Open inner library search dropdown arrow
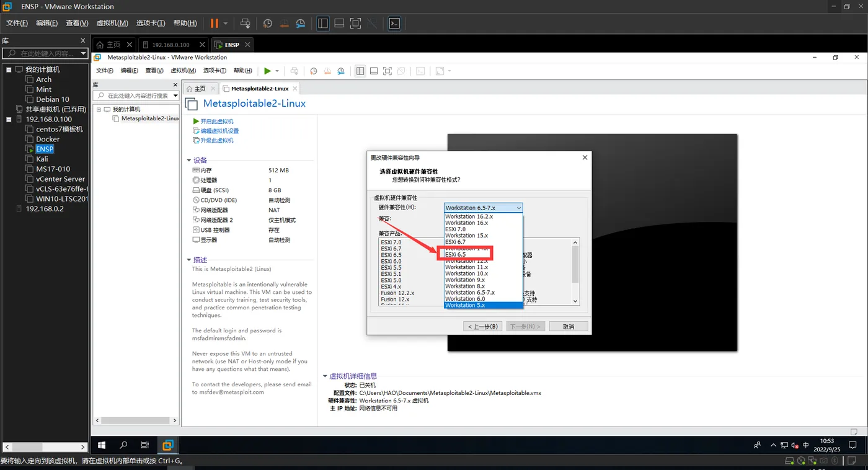This screenshot has width=868, height=470. [175, 95]
